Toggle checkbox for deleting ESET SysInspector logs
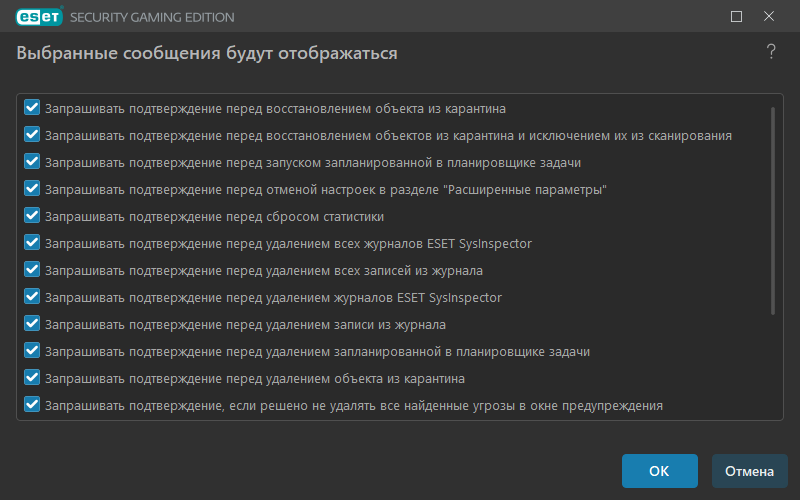 click(32, 296)
